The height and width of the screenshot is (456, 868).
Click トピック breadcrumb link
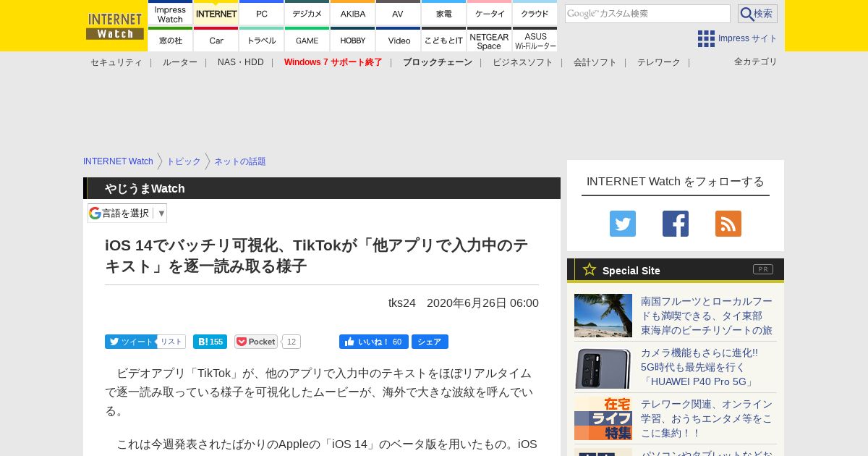[184, 161]
